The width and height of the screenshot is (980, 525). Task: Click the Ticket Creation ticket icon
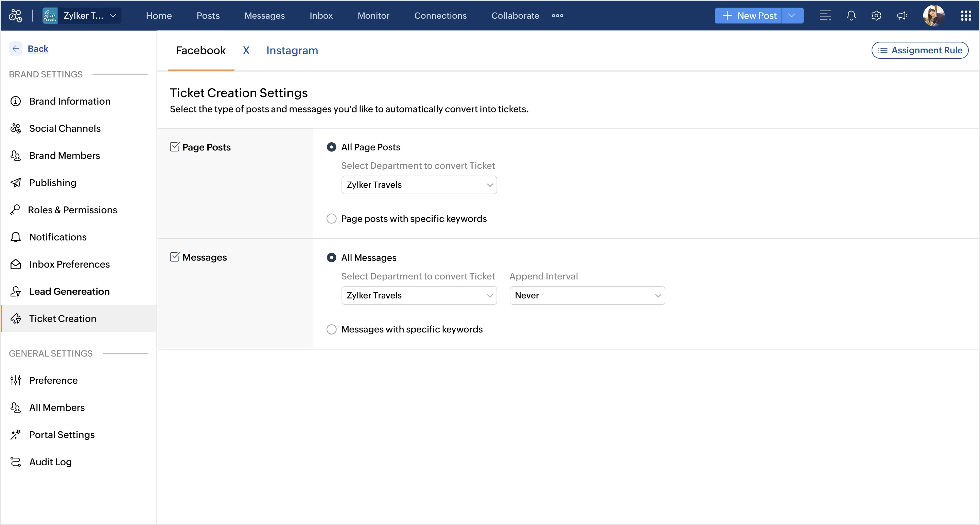[16, 319]
